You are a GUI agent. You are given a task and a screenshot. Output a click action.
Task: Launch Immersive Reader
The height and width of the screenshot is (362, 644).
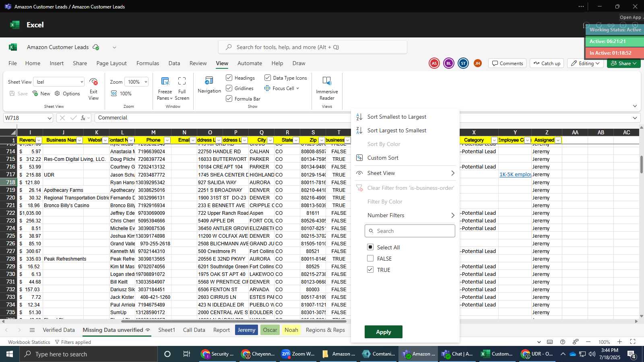(x=327, y=88)
